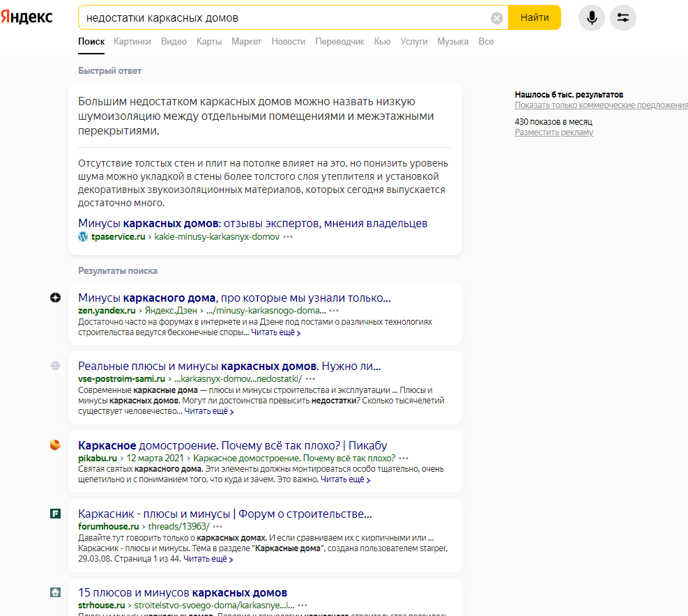688x616 pixels.
Task: Open three-dot menu of pikabu.ru result
Action: pyautogui.click(x=404, y=458)
